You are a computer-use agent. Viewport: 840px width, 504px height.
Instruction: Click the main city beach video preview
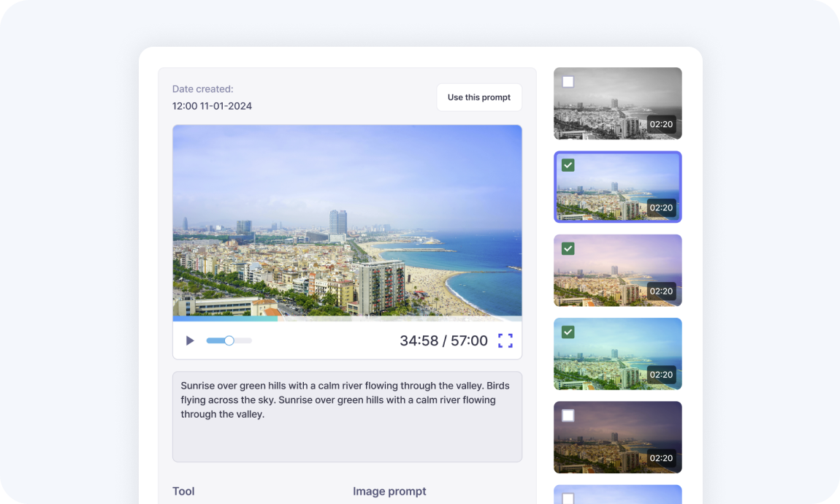click(347, 221)
